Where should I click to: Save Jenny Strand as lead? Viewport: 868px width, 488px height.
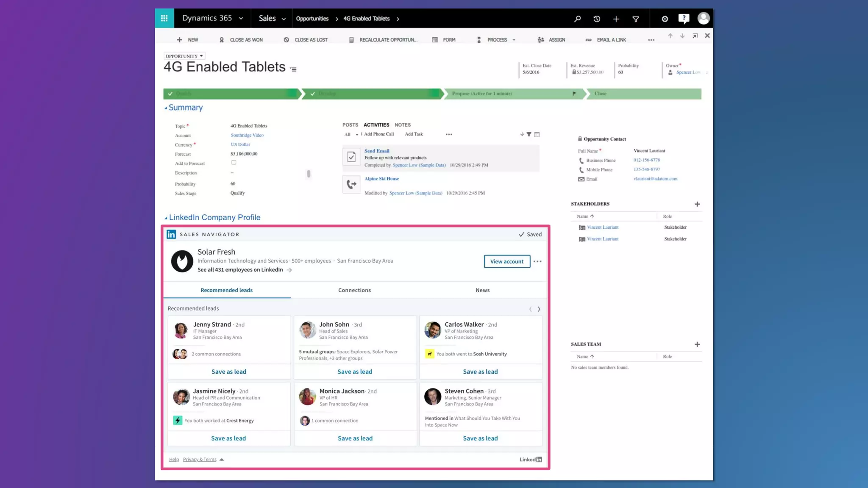tap(229, 372)
